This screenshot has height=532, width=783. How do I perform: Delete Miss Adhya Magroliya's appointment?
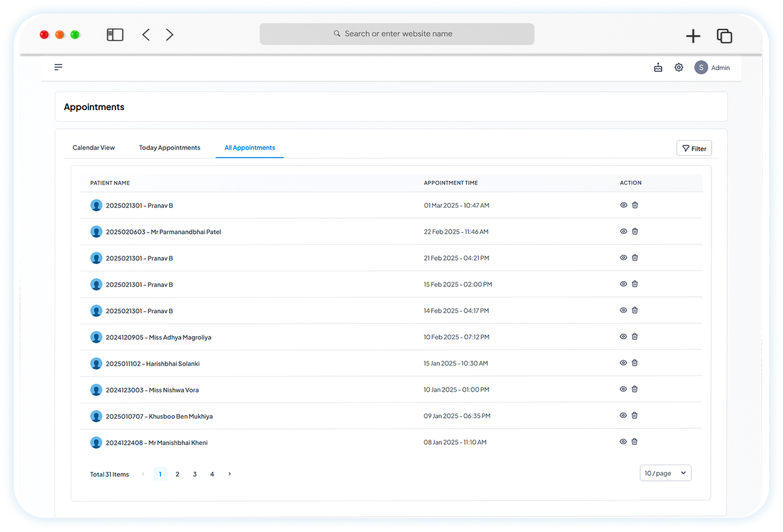pos(635,337)
